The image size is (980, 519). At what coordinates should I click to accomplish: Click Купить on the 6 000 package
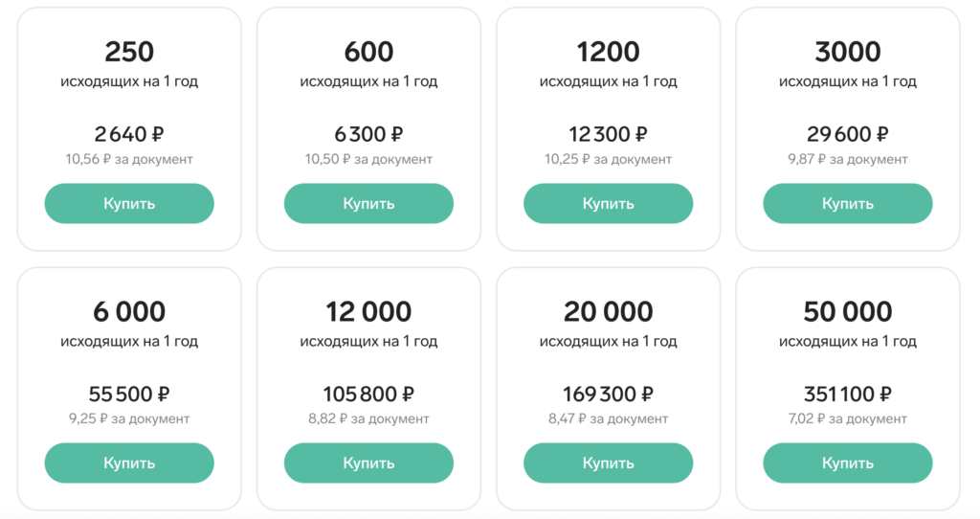[x=129, y=463]
